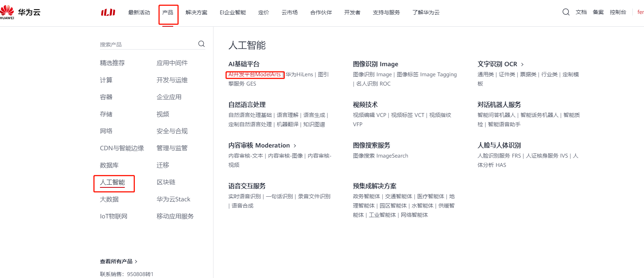Open 图像搜索 ImageSearch link
The height and width of the screenshot is (278, 644).
click(381, 156)
